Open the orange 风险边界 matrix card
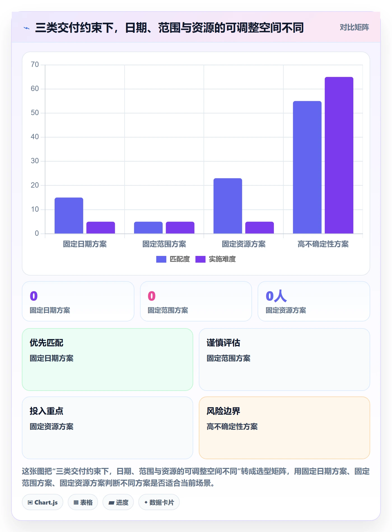This screenshot has height=532, width=392. click(284, 428)
